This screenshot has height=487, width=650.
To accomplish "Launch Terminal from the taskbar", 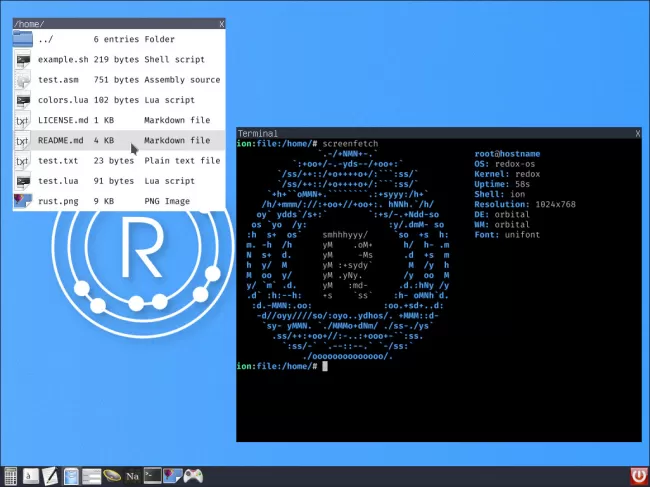I will coord(152,476).
